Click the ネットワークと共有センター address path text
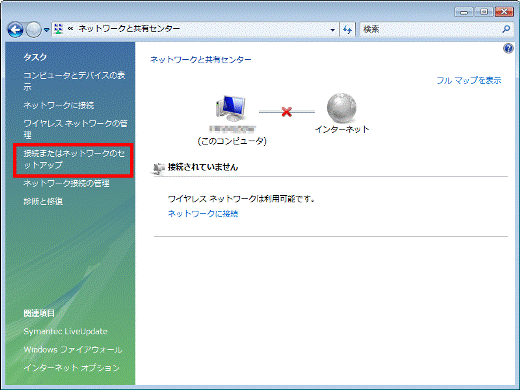 (x=129, y=29)
